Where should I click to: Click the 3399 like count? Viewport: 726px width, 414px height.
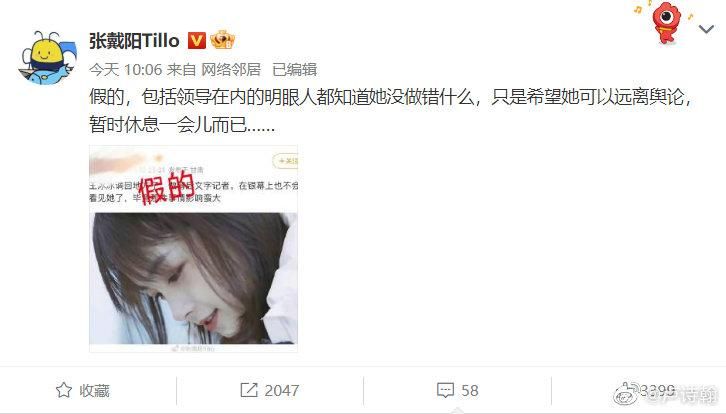tap(657, 390)
